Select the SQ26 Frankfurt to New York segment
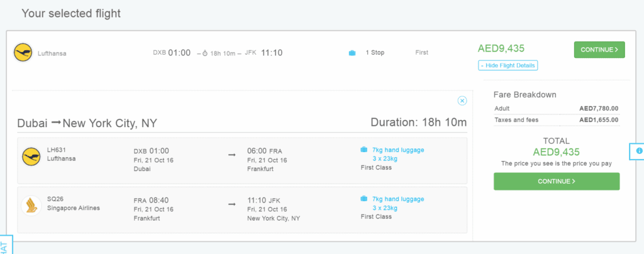644x254 pixels. point(242,210)
